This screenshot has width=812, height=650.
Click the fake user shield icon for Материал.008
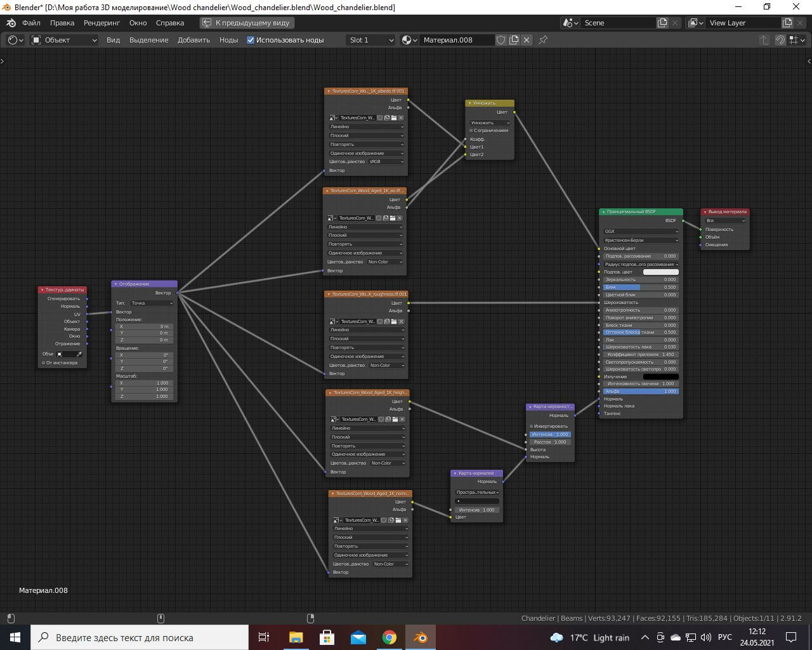click(501, 40)
